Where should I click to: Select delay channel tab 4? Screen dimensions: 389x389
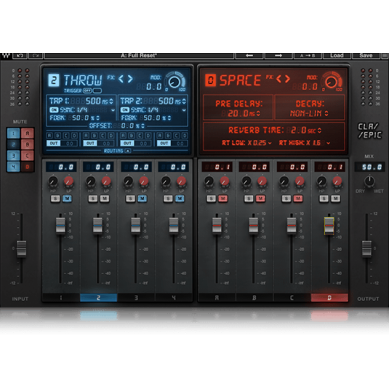pos(174,298)
